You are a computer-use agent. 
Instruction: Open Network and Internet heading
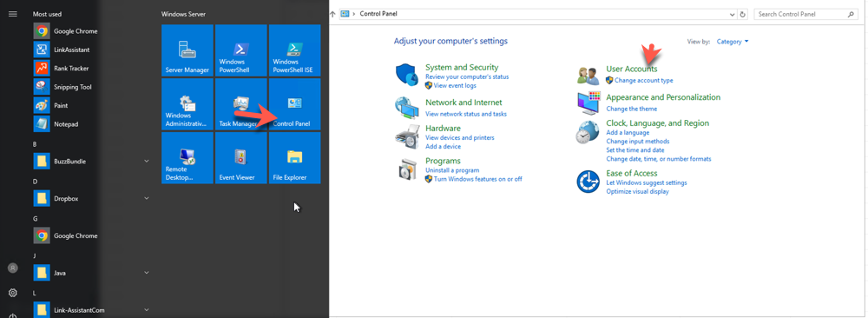(464, 103)
